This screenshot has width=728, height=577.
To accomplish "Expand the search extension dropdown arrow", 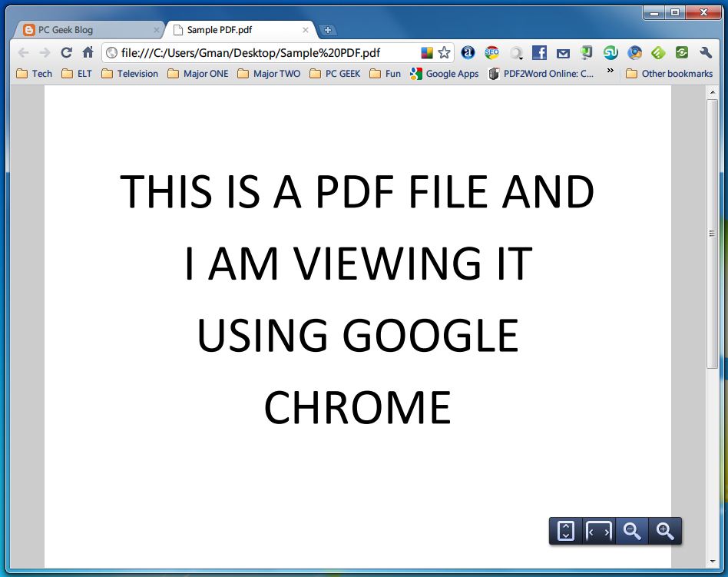I will pos(518,52).
